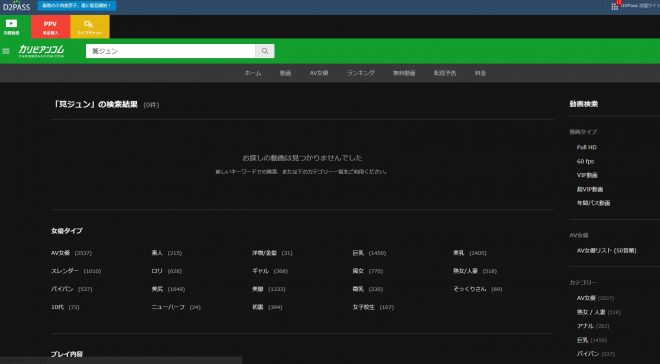Open the 無料動画 nav item
The width and height of the screenshot is (660, 364).
coord(404,73)
